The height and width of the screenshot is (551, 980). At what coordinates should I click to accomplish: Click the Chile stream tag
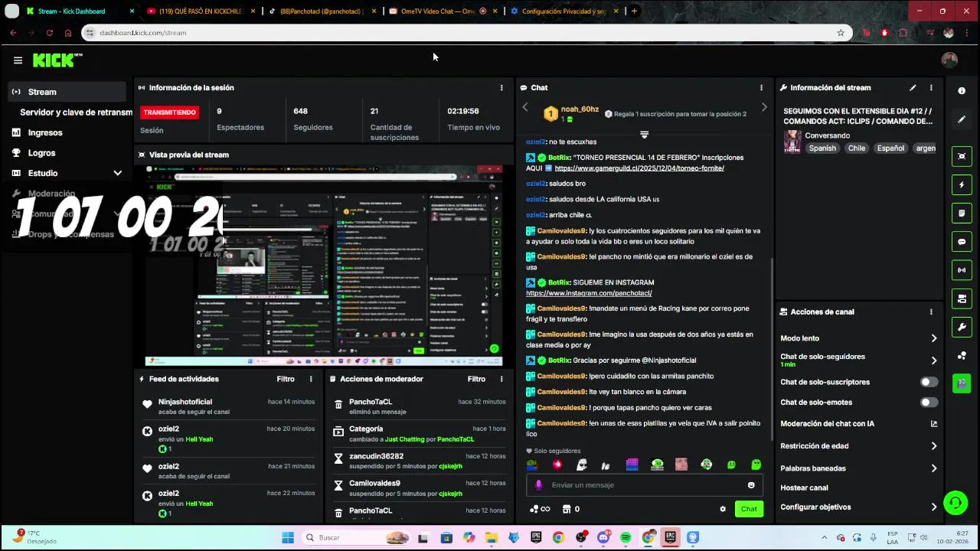(x=856, y=148)
